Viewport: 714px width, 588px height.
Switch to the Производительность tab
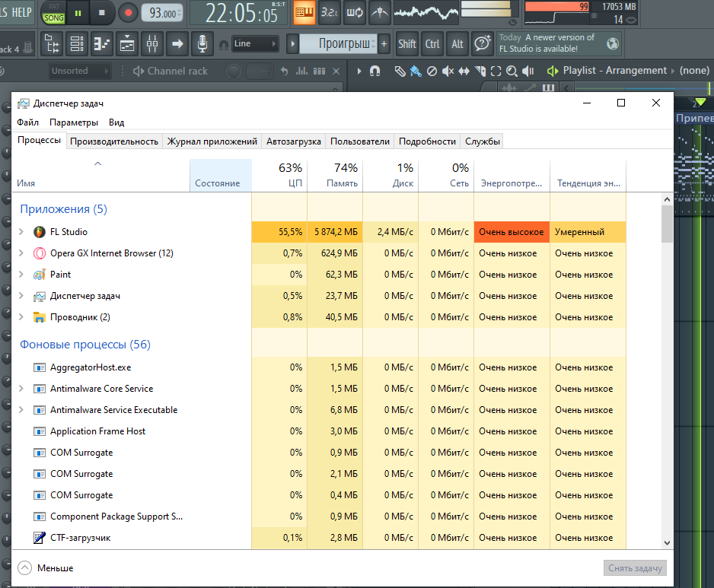pyautogui.click(x=114, y=141)
